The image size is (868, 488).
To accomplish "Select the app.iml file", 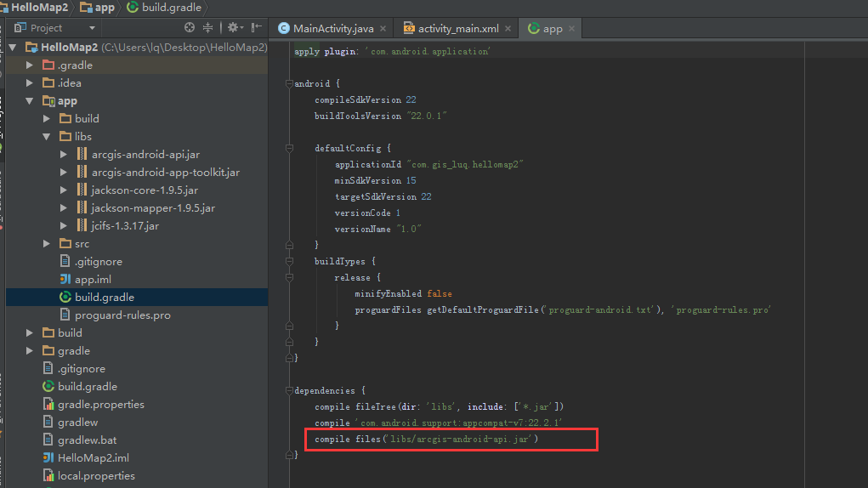I will click(93, 280).
